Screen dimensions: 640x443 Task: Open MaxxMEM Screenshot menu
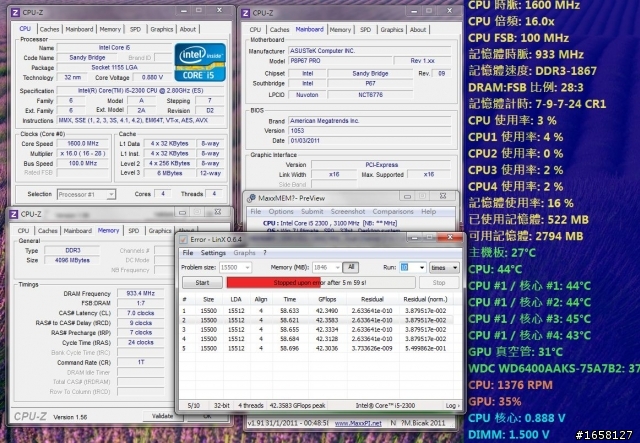(x=348, y=211)
